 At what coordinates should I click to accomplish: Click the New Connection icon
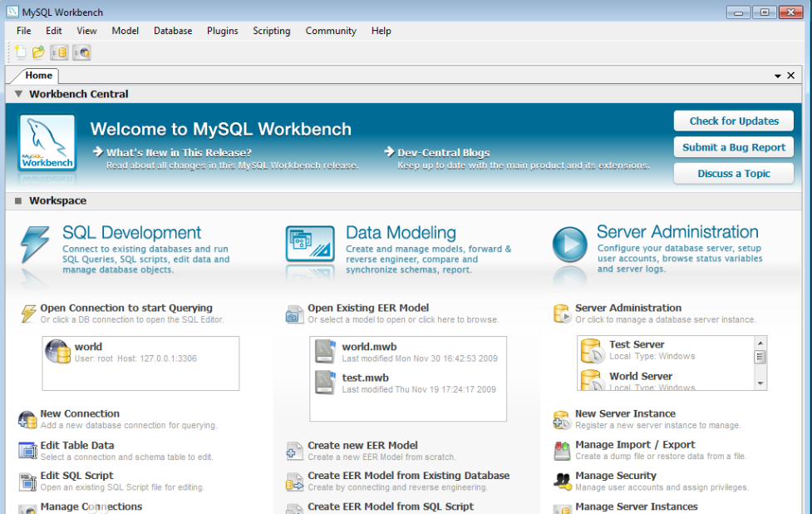pos(27,419)
